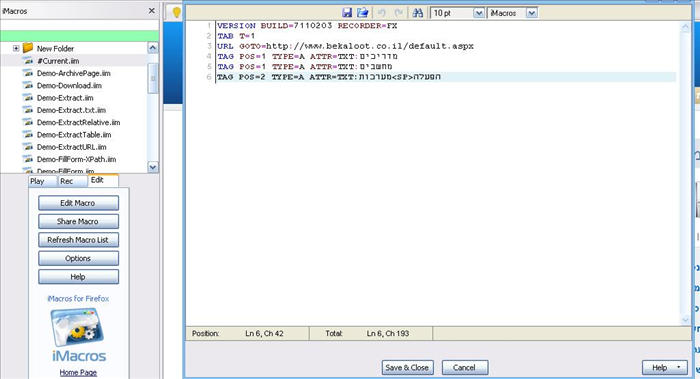Click the file icon of Demo-ArchivePage.iim
Image resolution: width=700 pixels, height=379 pixels.
[28, 73]
